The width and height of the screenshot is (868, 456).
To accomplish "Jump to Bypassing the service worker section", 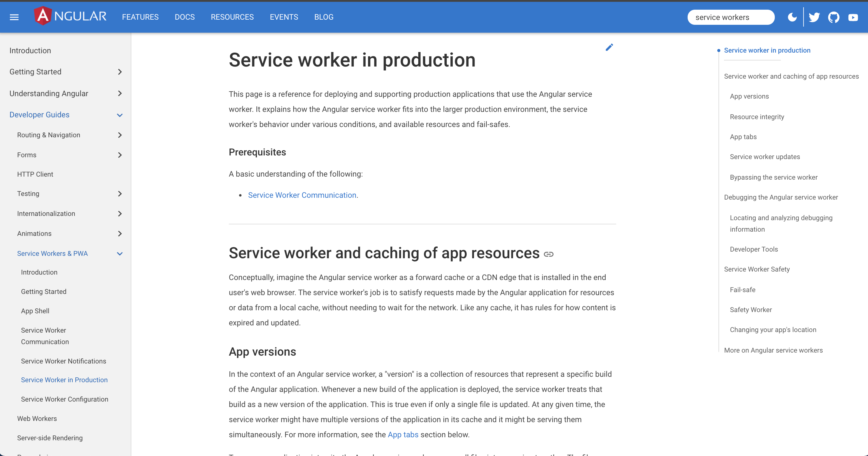I will point(773,177).
